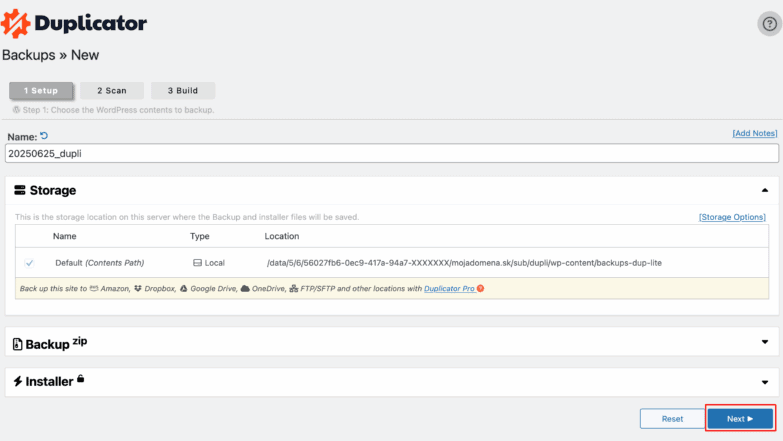This screenshot has height=441, width=783.
Task: Click the Google Drive icon
Action: coord(184,289)
